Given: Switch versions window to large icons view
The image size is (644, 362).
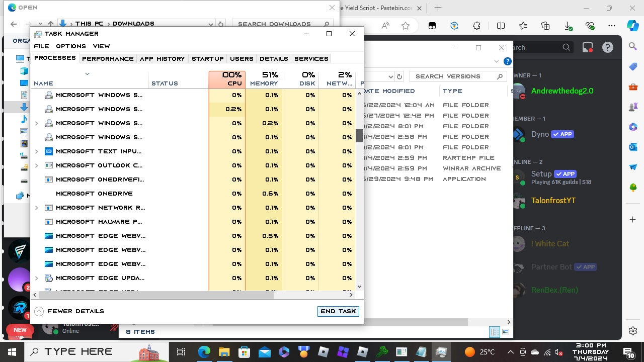Looking at the screenshot, I should 506,332.
